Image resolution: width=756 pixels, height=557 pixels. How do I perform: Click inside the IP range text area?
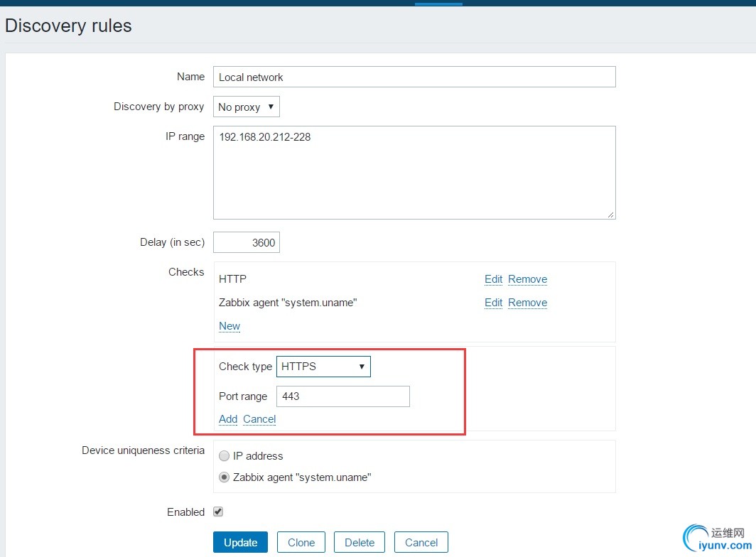click(414, 173)
